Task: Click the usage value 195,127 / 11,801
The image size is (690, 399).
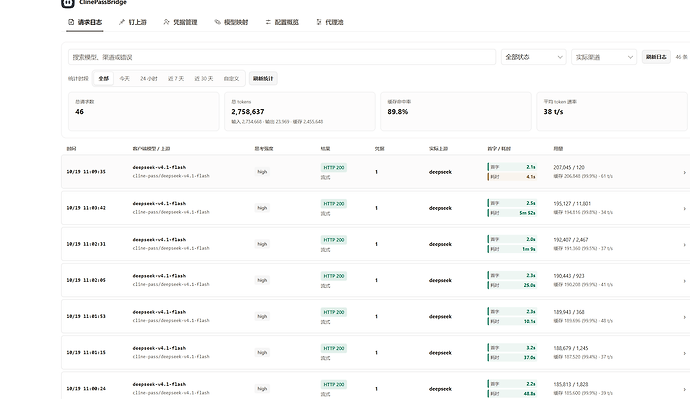Action: pos(572,203)
